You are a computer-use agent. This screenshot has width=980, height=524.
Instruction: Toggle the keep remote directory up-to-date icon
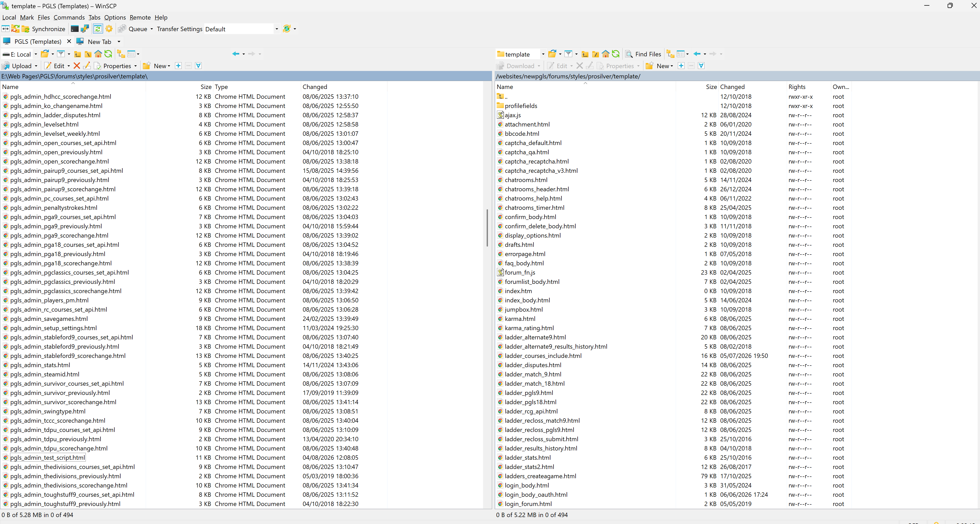pyautogui.click(x=98, y=29)
